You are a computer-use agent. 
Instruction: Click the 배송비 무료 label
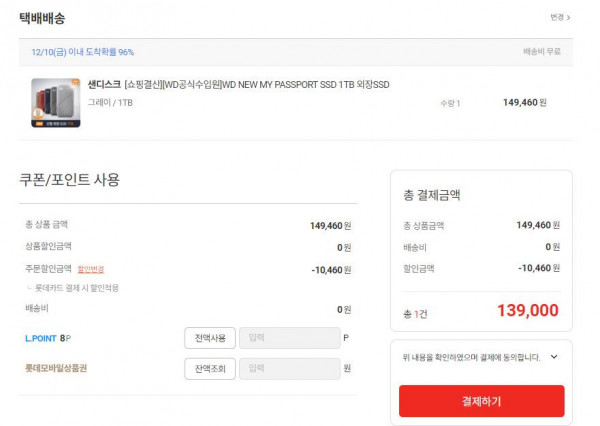pos(542,52)
